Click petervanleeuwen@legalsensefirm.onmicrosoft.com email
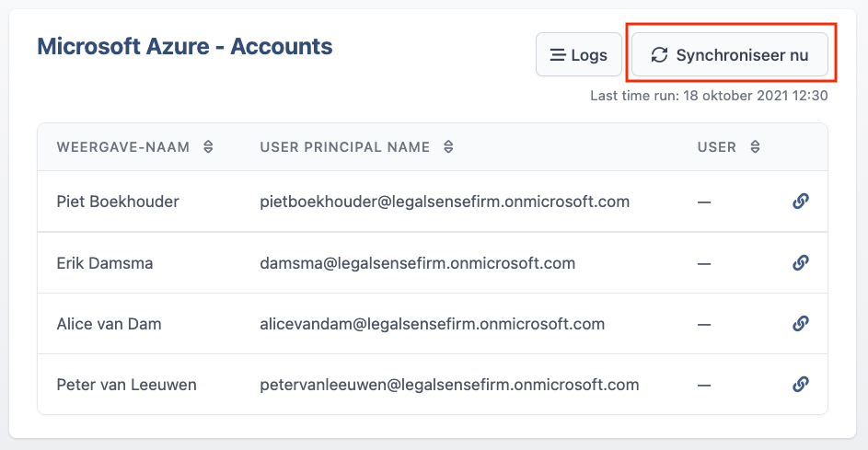Image resolution: width=868 pixels, height=450 pixels. (x=449, y=385)
